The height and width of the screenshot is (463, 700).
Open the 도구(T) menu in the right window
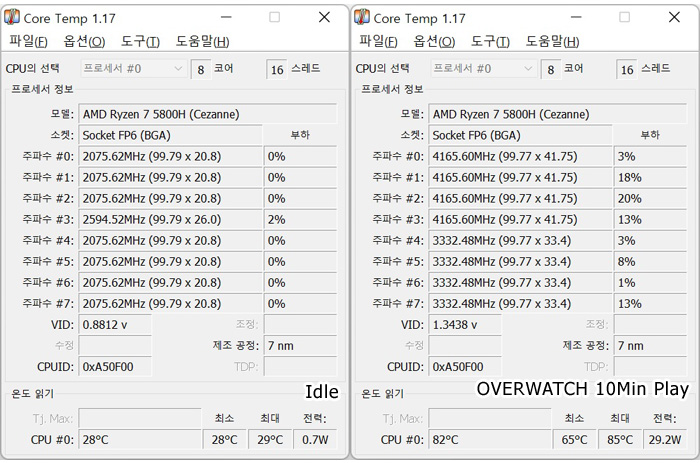tap(490, 41)
